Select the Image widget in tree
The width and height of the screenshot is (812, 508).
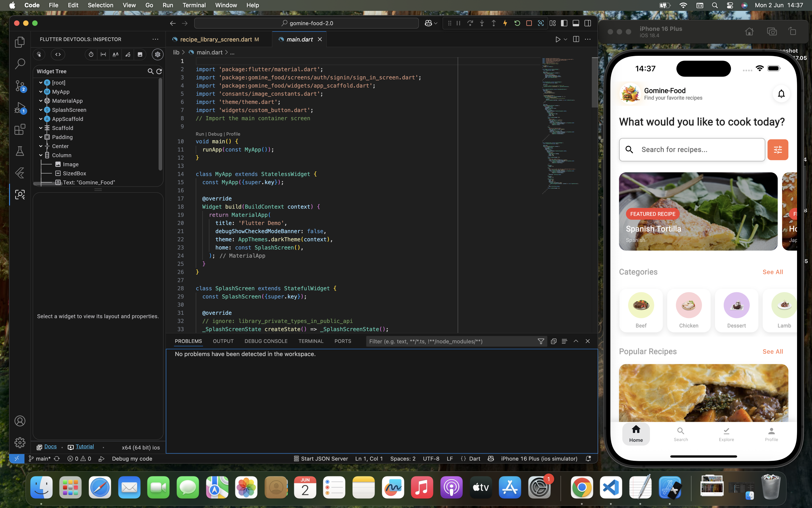tap(70, 164)
